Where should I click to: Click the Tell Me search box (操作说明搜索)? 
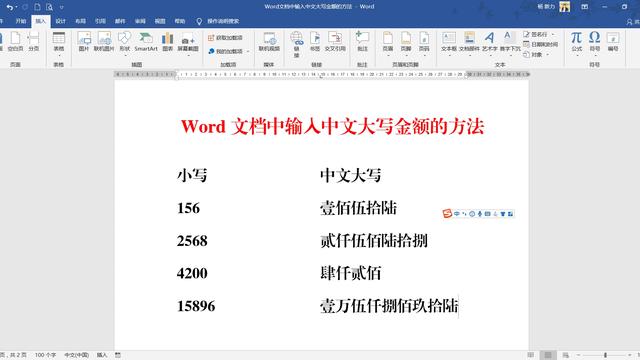[223, 21]
